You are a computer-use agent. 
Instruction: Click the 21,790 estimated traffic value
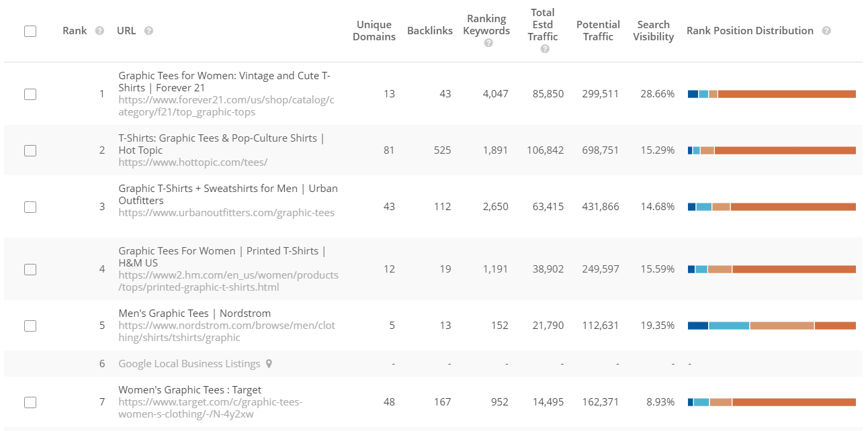point(548,326)
